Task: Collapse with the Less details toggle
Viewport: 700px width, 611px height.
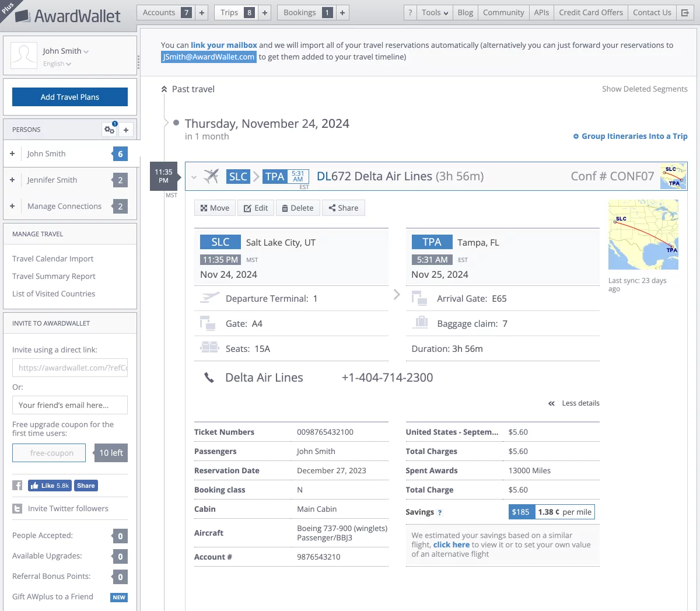Action: (574, 403)
